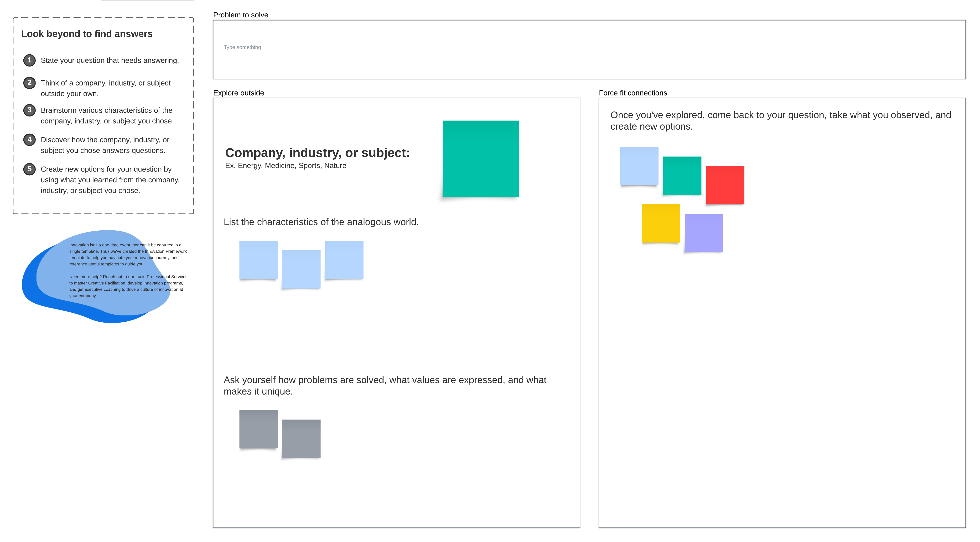Viewport: 980px width, 542px height.
Task: Select the blue blob Innovation Framework text
Action: [127, 270]
